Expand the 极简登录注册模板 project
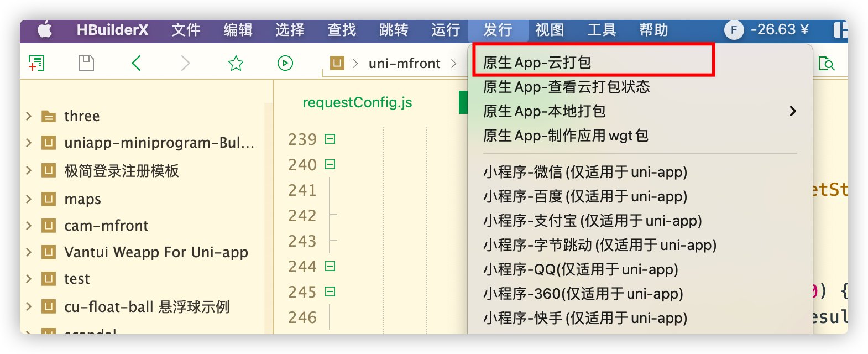The height and width of the screenshot is (354, 868). coord(29,170)
